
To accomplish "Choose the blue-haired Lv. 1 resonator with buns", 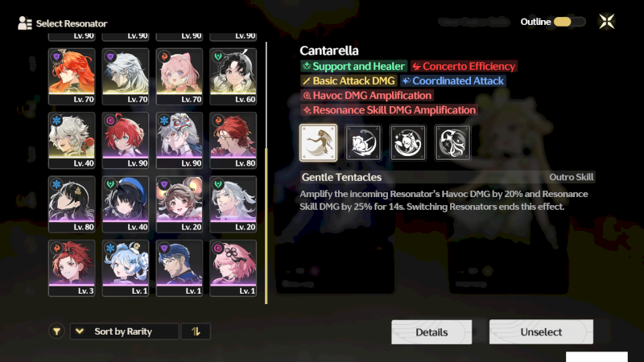I will point(126,269).
